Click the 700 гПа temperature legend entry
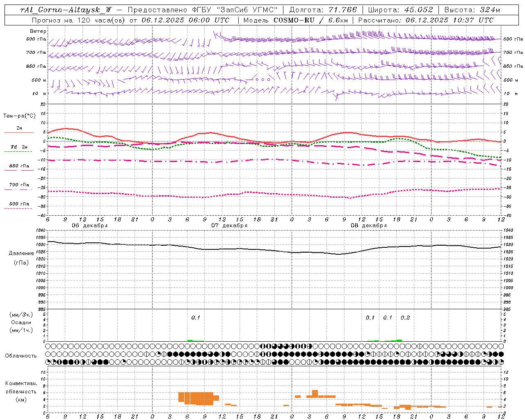This screenshot has width=525, height=420. click(x=19, y=187)
